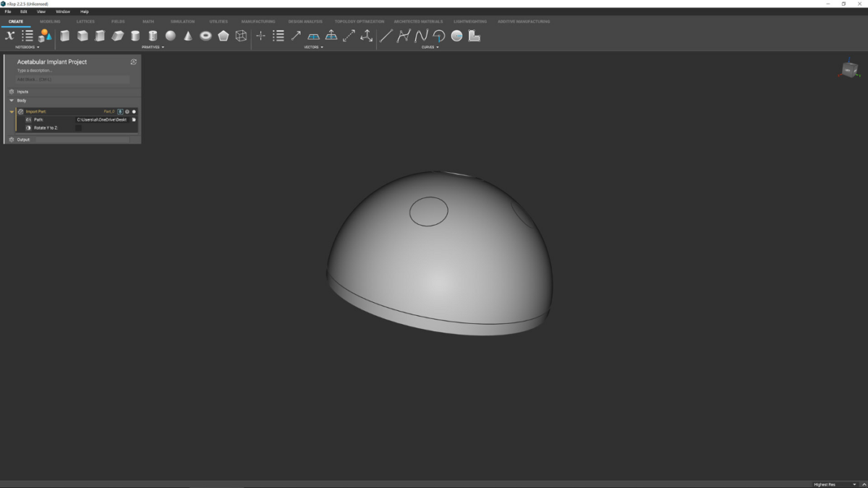This screenshot has height=488, width=868.
Task: Select the Torus primitive tool
Action: click(205, 35)
